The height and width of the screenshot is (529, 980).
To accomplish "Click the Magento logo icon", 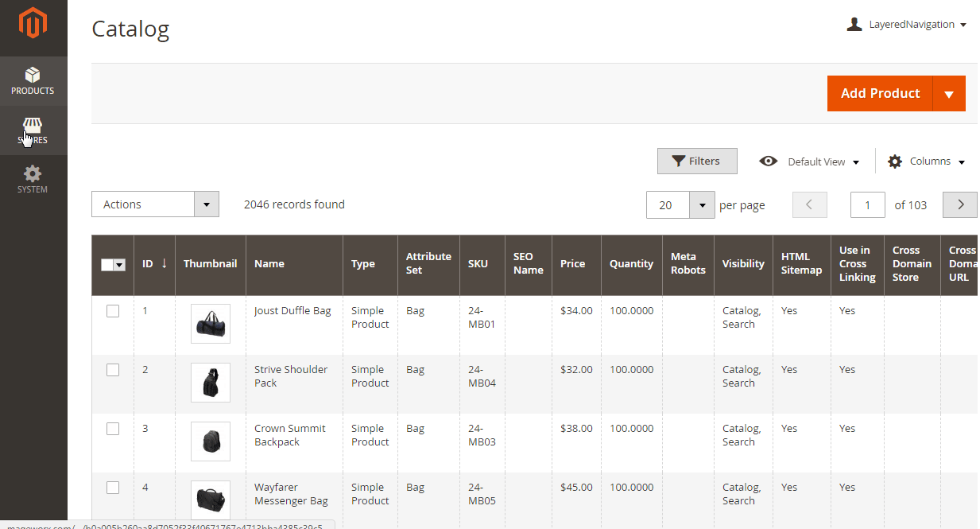I will point(33,24).
